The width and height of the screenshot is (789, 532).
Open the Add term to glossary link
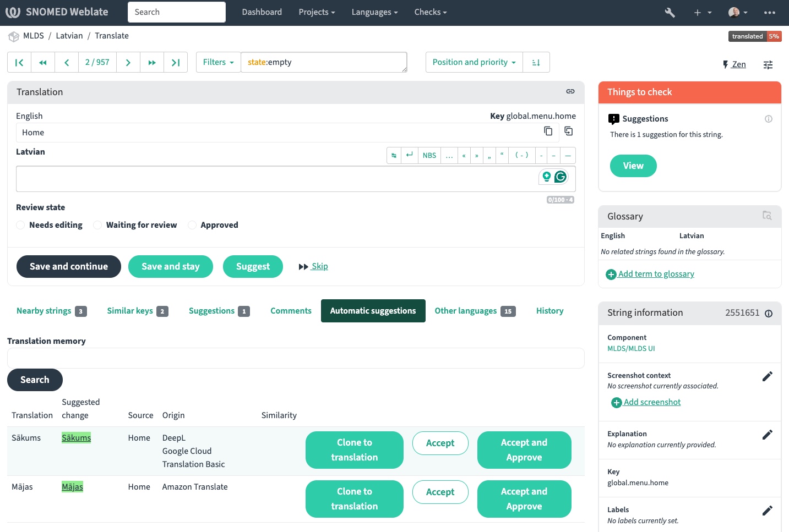click(x=656, y=274)
